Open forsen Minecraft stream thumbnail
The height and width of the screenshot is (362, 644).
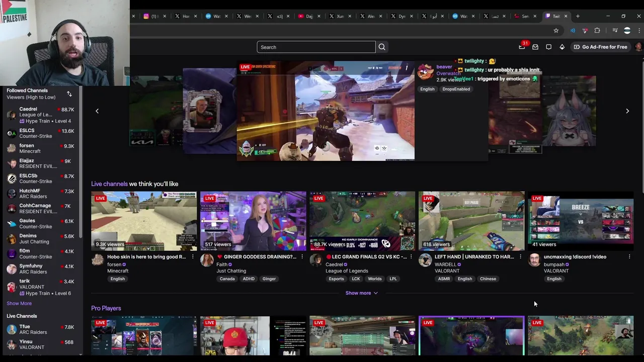(x=144, y=221)
